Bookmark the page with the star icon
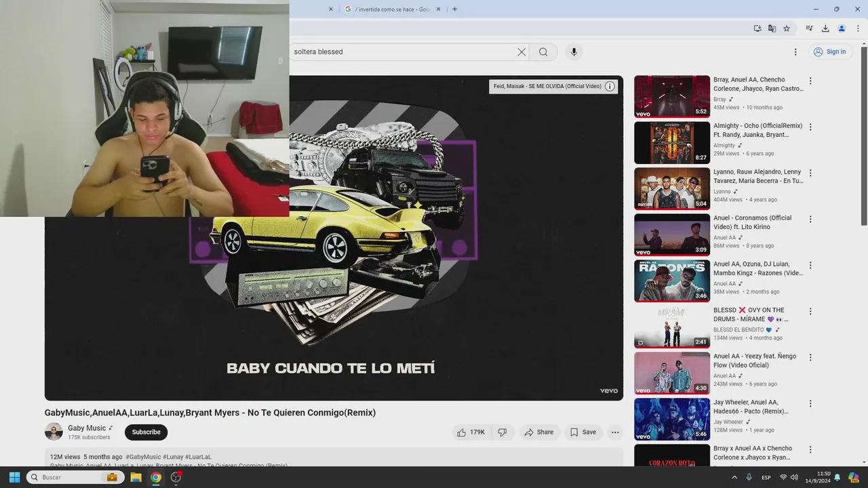This screenshot has height=488, width=868. point(786,28)
